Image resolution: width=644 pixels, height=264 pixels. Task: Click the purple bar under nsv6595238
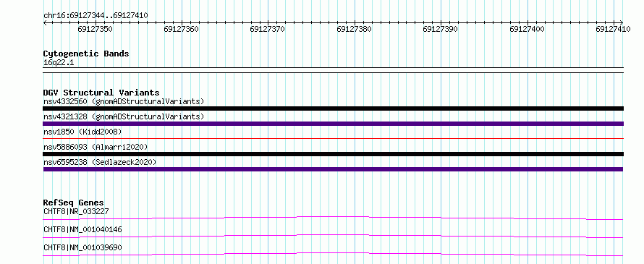333,169
